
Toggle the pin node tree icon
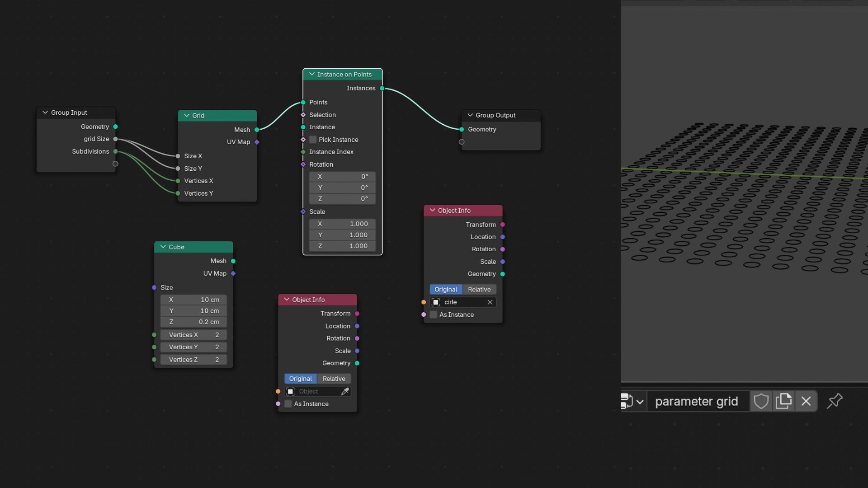(835, 401)
